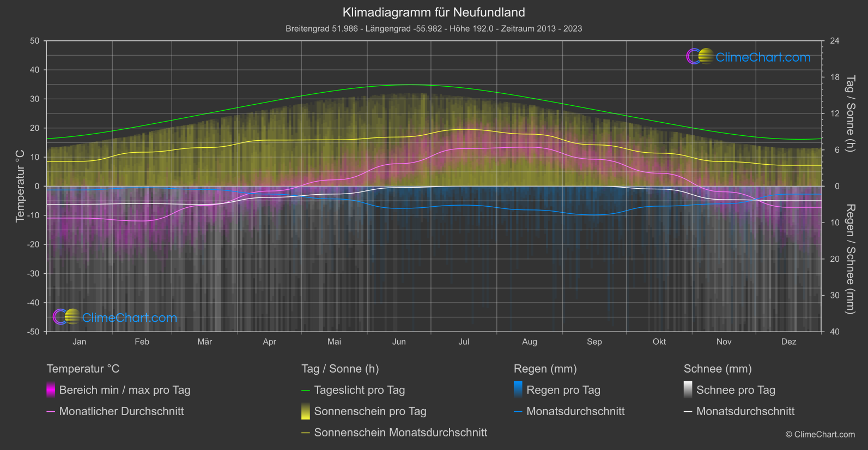Open the ClimeChart.com link top right

(x=763, y=57)
